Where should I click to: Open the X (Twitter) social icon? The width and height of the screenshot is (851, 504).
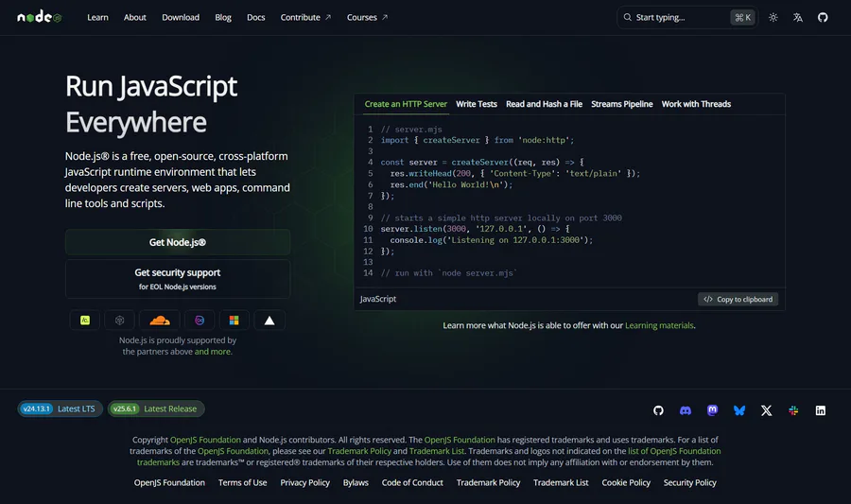766,410
